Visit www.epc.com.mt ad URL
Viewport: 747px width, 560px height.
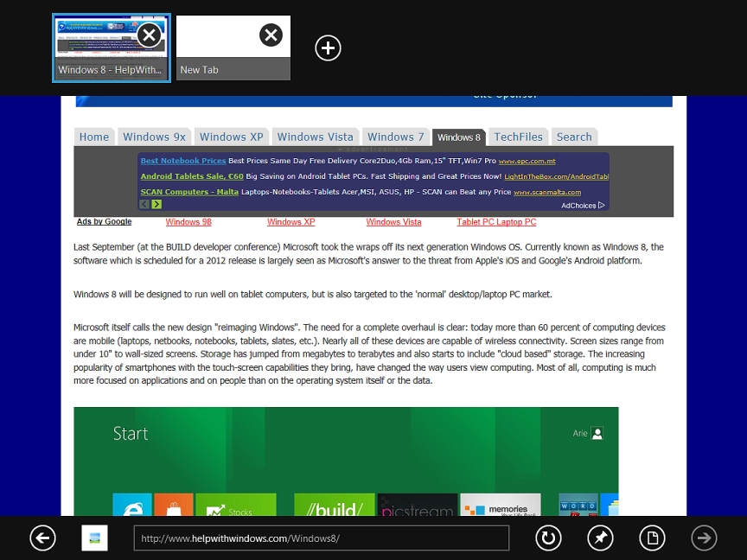pyautogui.click(x=527, y=162)
